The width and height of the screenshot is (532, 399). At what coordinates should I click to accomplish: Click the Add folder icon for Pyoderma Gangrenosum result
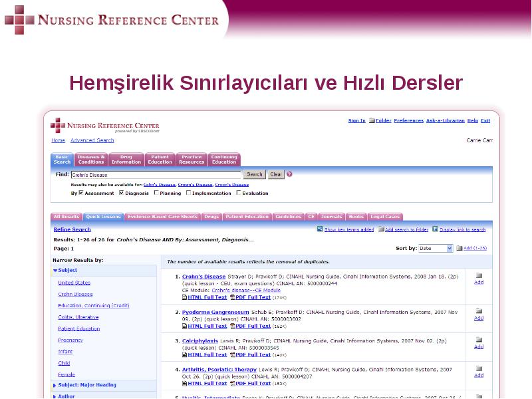pyautogui.click(x=479, y=311)
